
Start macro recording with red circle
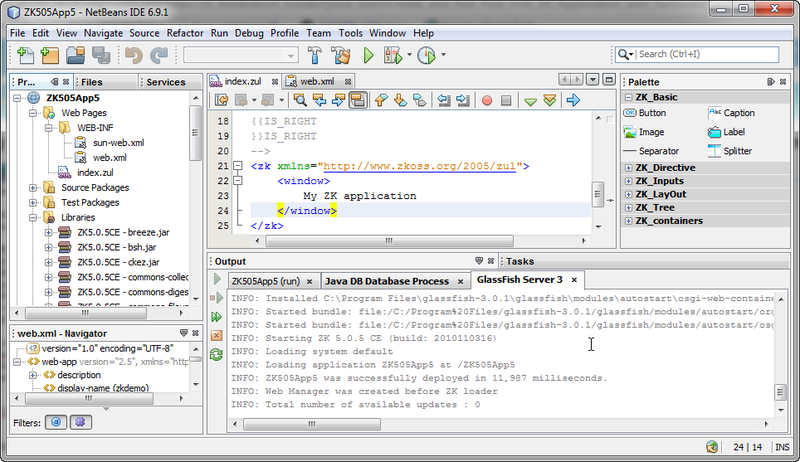click(487, 100)
